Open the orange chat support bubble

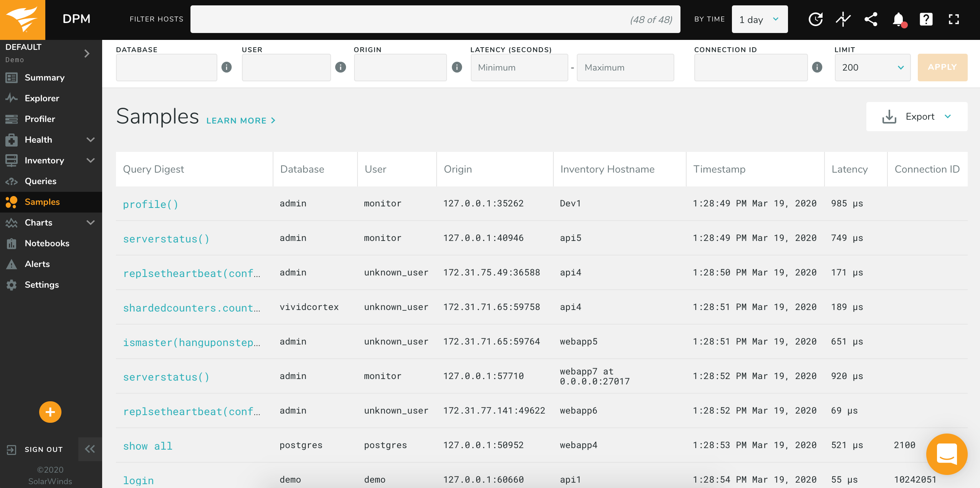[947, 454]
